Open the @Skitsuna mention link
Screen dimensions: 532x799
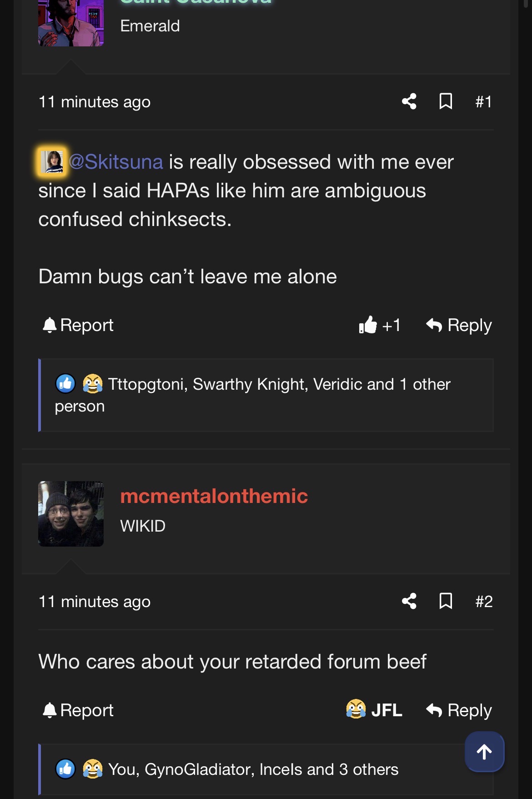[x=116, y=162]
